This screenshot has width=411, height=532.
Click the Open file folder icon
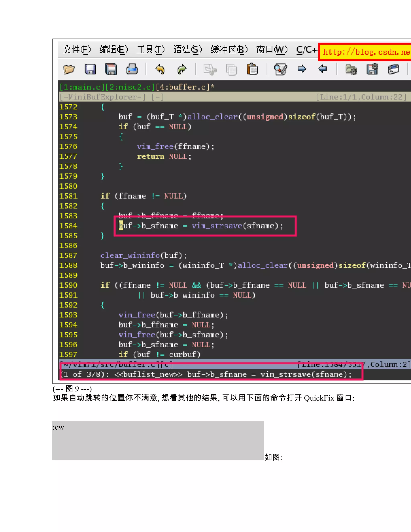pyautogui.click(x=69, y=69)
